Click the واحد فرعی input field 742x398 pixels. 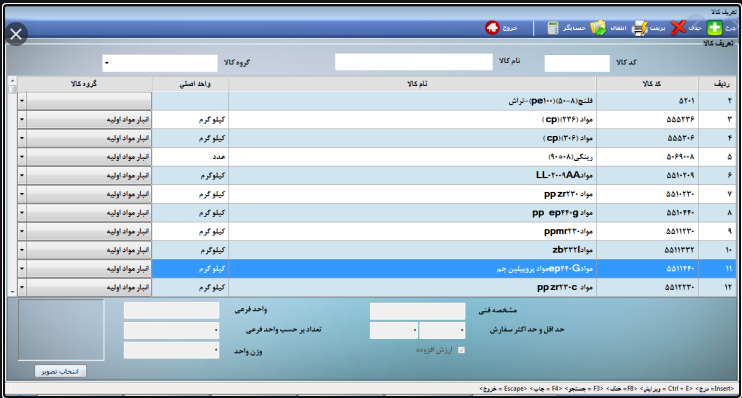(171, 310)
